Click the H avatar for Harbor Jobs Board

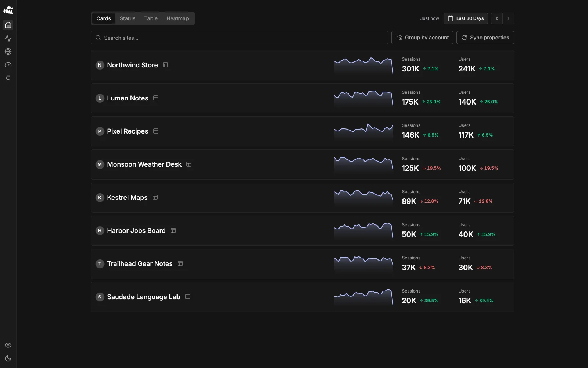pos(100,231)
